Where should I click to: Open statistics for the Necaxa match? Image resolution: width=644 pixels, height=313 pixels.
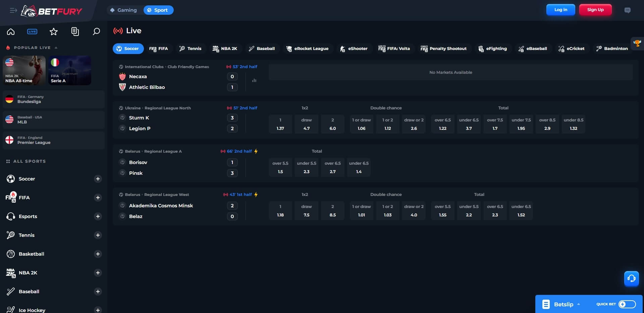[254, 81]
